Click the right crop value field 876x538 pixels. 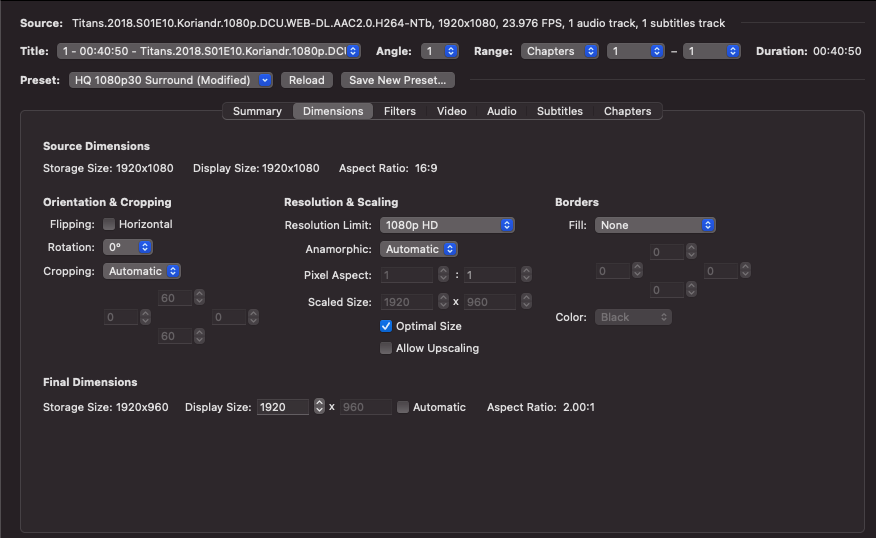tap(228, 317)
